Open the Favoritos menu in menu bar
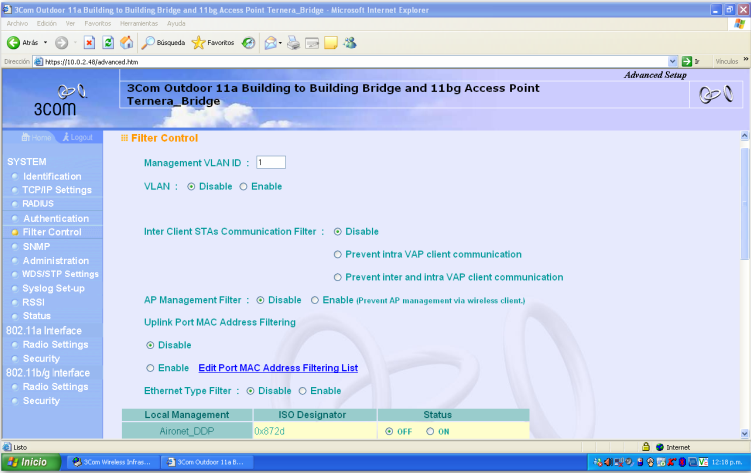751x473 pixels. click(x=98, y=22)
